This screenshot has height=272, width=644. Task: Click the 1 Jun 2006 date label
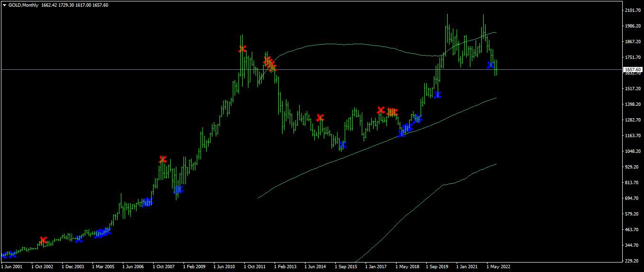133,267
